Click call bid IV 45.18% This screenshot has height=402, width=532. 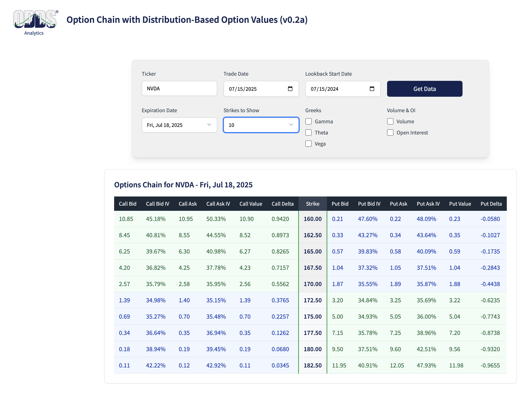[156, 219]
